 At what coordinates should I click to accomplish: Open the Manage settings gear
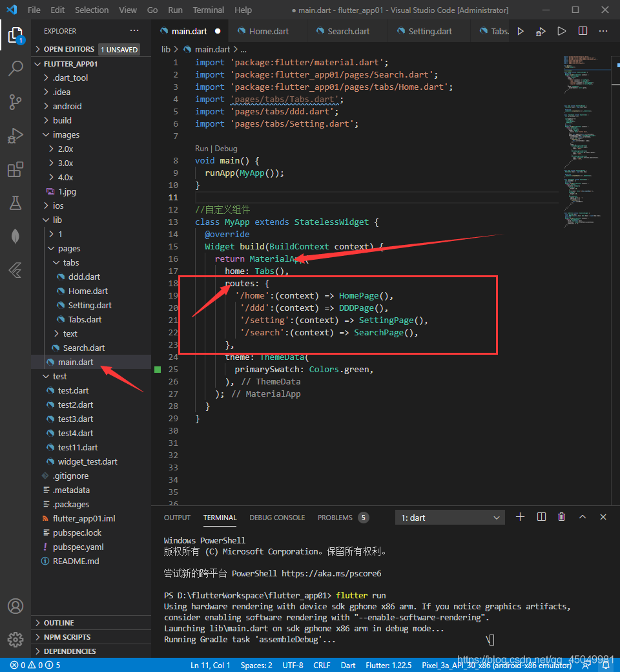click(x=15, y=640)
